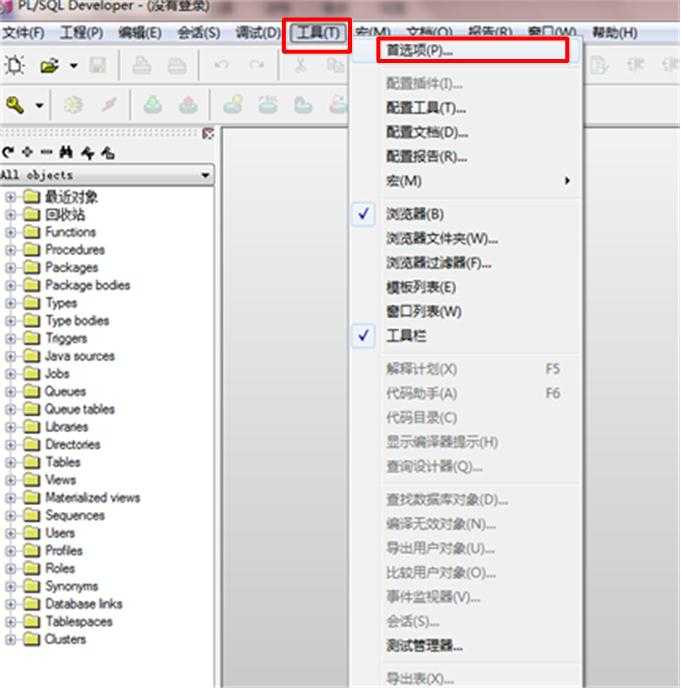Image resolution: width=681 pixels, height=689 pixels.
Task: Click the Tables folder icon
Action: click(x=32, y=462)
